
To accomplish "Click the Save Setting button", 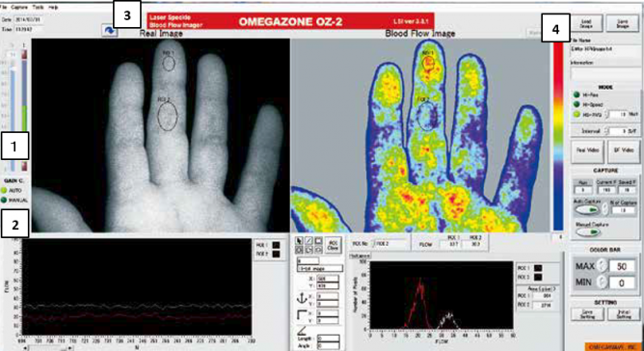I will 587,314.
